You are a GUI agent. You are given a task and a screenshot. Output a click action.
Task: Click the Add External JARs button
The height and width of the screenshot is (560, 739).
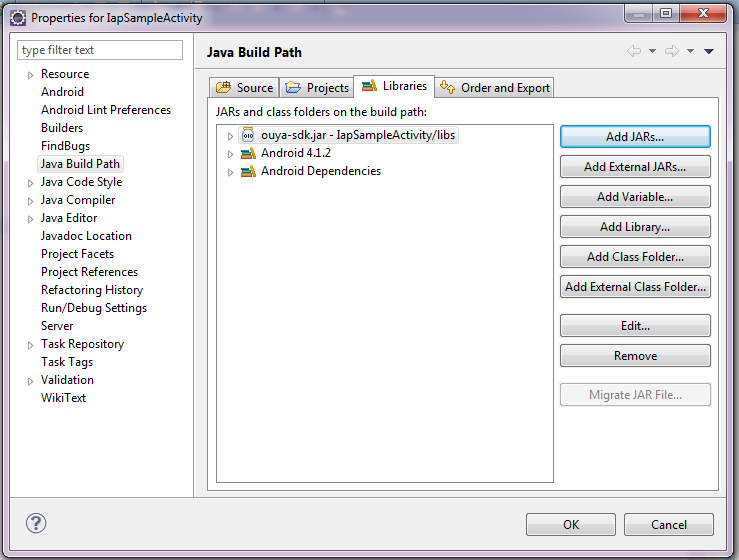point(635,167)
